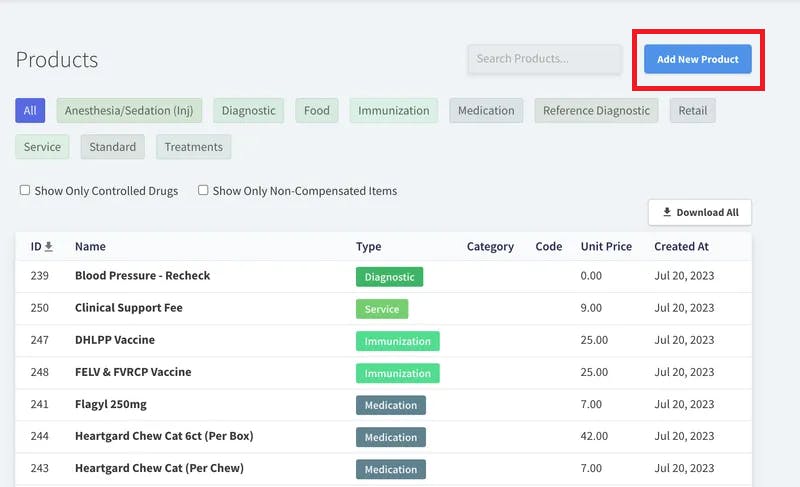Filter products by Retail type
The width and height of the screenshot is (800, 487).
click(x=693, y=111)
